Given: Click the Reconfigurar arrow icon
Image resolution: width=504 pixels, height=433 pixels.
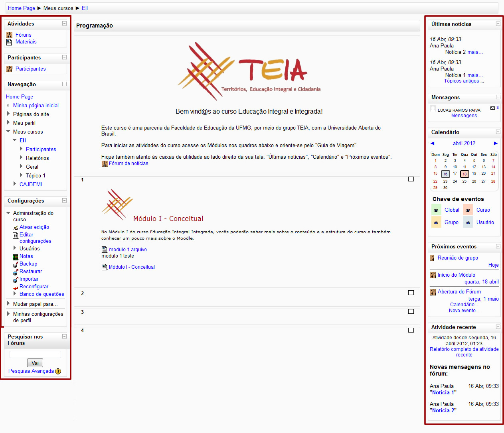Looking at the screenshot, I should tap(16, 287).
